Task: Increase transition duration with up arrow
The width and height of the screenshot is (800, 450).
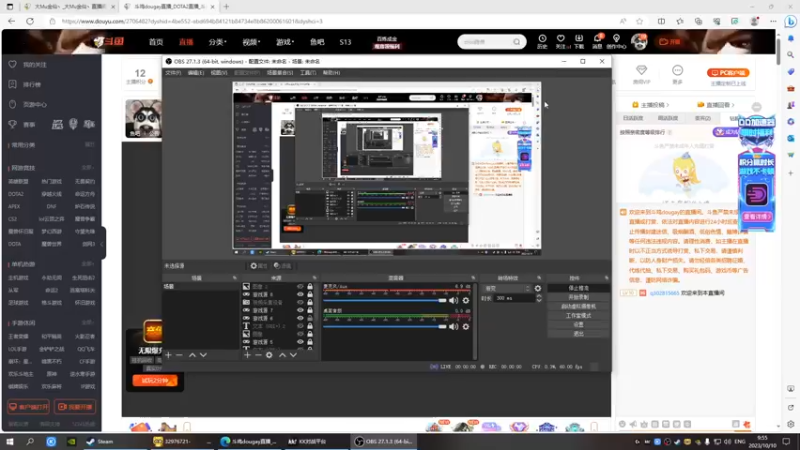Action: pyautogui.click(x=539, y=296)
